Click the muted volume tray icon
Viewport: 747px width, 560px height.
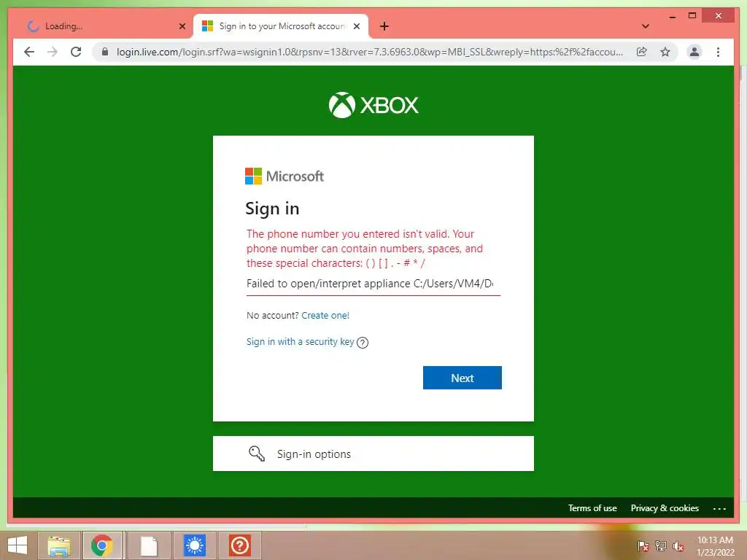[678, 546]
